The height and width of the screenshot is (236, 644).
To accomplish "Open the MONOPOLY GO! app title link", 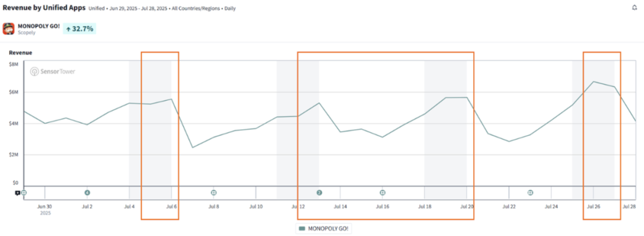I will coord(39,26).
